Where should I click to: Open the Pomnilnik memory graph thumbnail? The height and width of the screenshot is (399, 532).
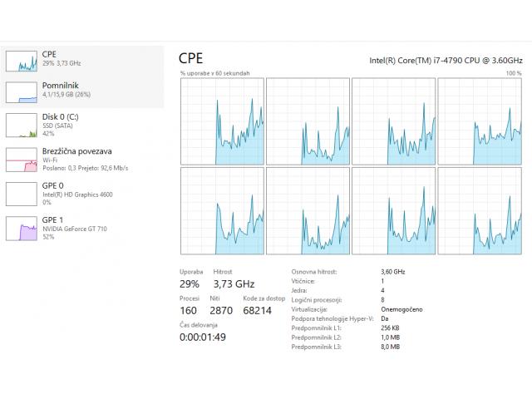click(x=22, y=92)
